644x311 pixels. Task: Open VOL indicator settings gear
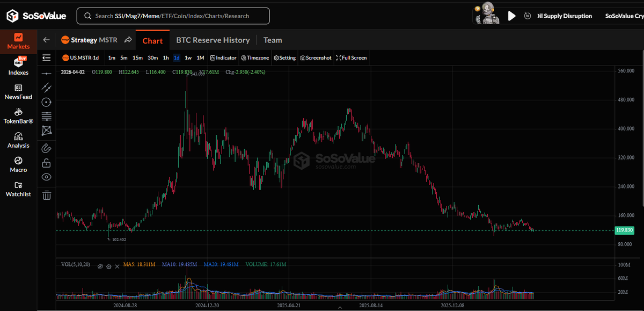tap(109, 266)
